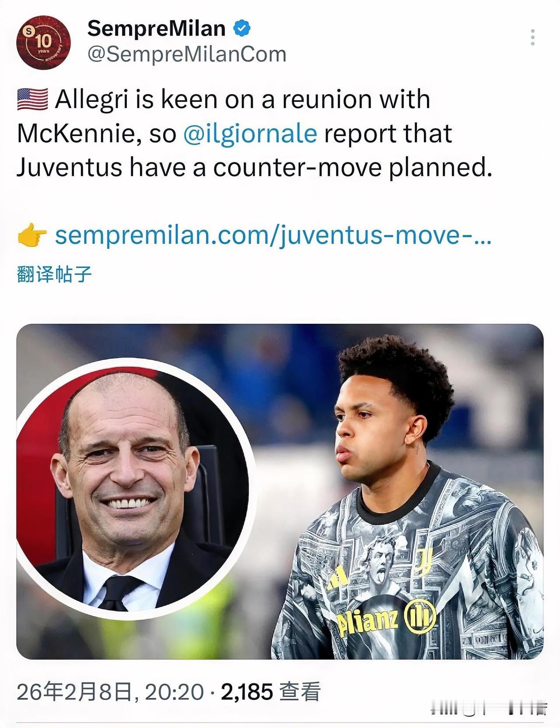Click the pointing hand emoji

32,236
